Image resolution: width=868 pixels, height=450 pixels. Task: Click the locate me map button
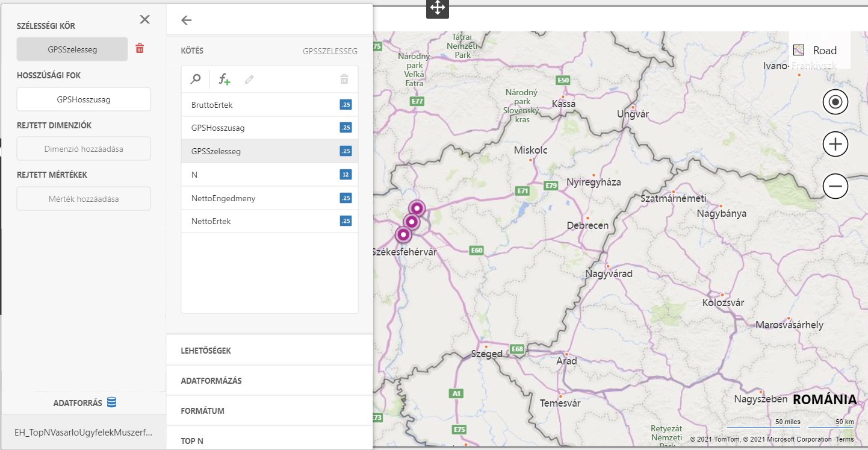point(835,102)
